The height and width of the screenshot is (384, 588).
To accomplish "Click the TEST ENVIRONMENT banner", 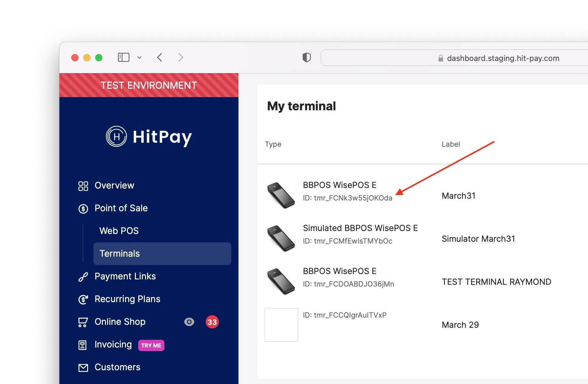I will coord(149,85).
